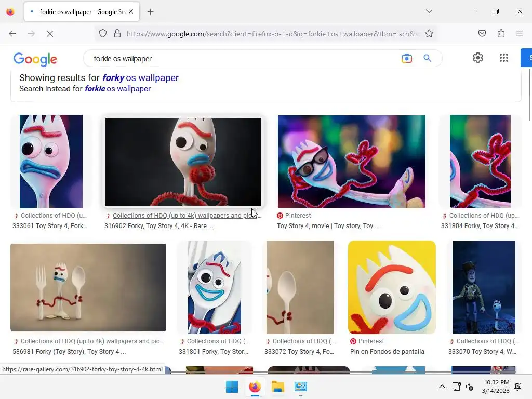Click the forward navigation arrow
Viewport: 532px width, 399px height.
tap(31, 34)
